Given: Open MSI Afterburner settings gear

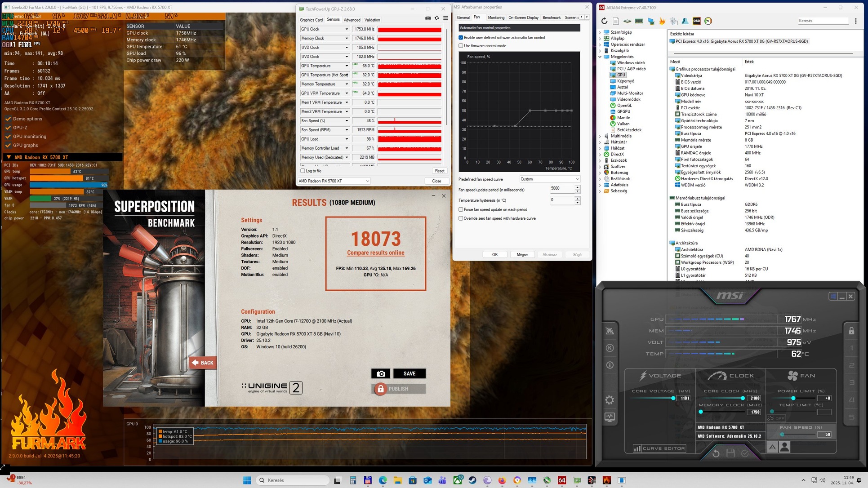Looking at the screenshot, I should point(610,400).
